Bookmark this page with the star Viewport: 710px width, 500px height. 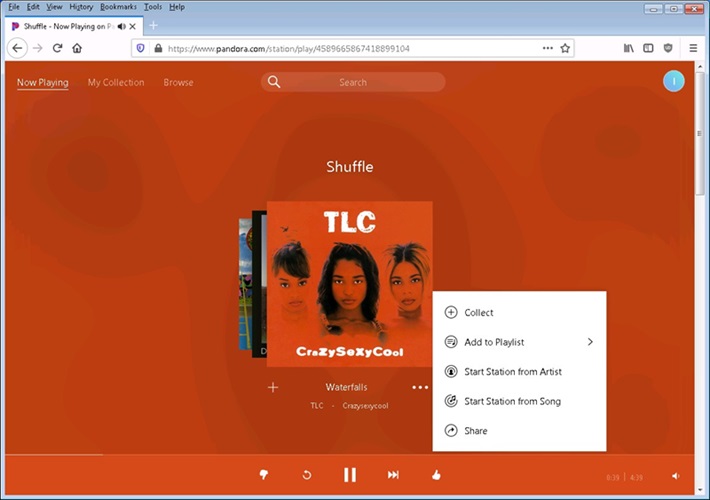[565, 48]
